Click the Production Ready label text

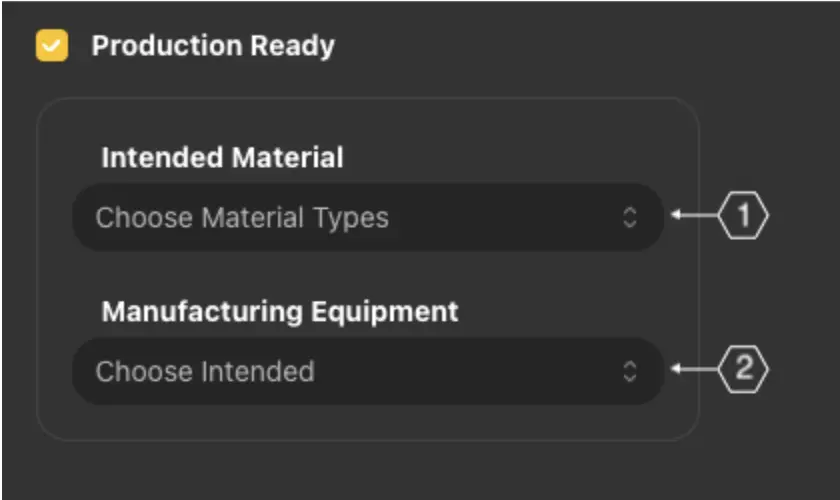click(213, 46)
